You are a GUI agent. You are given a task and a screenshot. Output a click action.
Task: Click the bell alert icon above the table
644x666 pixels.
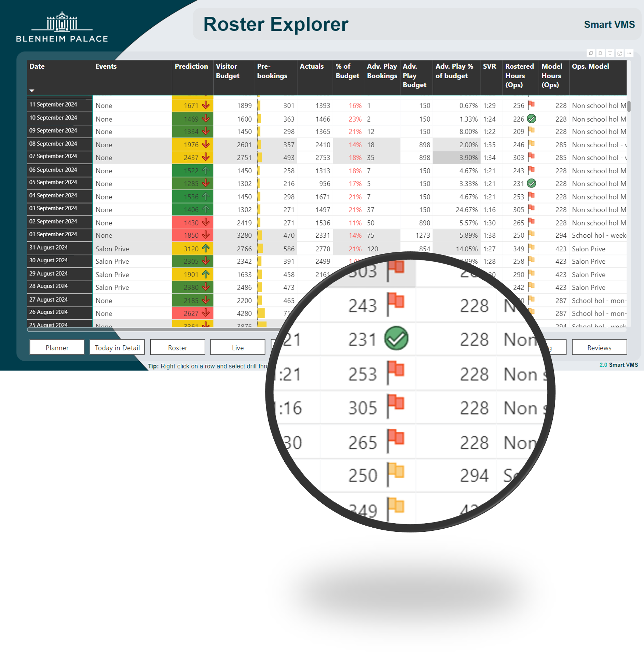click(x=600, y=53)
